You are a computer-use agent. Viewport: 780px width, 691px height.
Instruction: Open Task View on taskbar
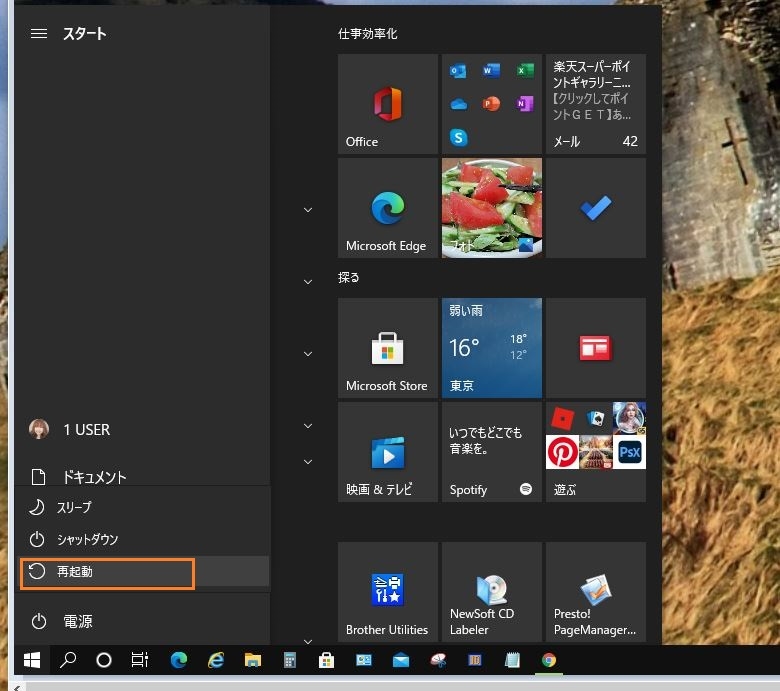[x=140, y=660]
